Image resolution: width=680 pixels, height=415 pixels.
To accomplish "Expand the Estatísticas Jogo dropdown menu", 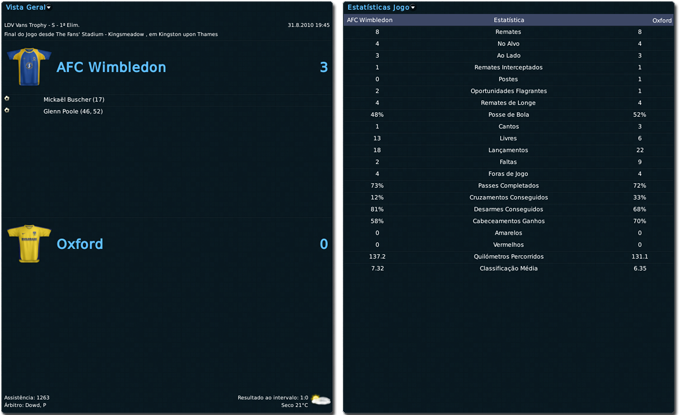I will (x=381, y=7).
